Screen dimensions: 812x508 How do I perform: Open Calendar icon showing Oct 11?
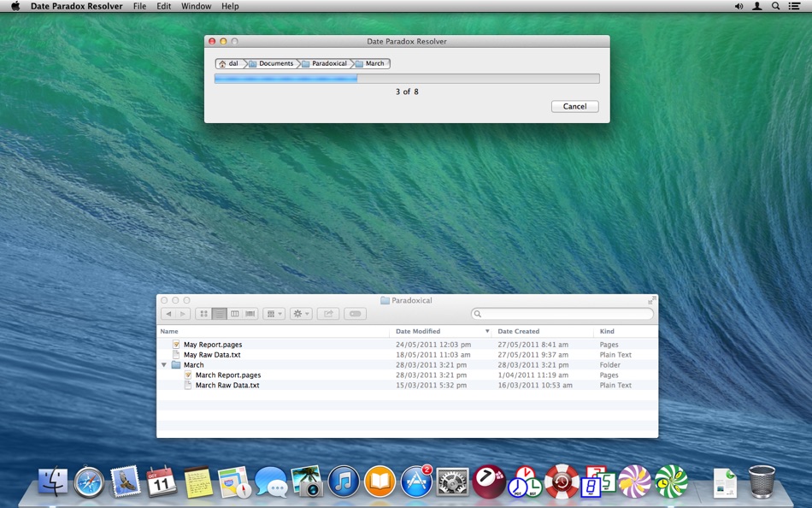pyautogui.click(x=162, y=481)
